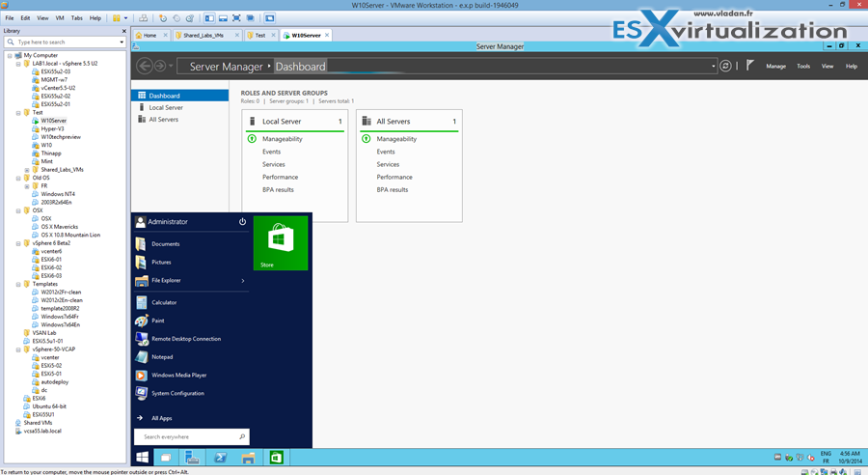Click the Windows Start button on taskbar
This screenshot has height=475, width=868.
coord(143,458)
